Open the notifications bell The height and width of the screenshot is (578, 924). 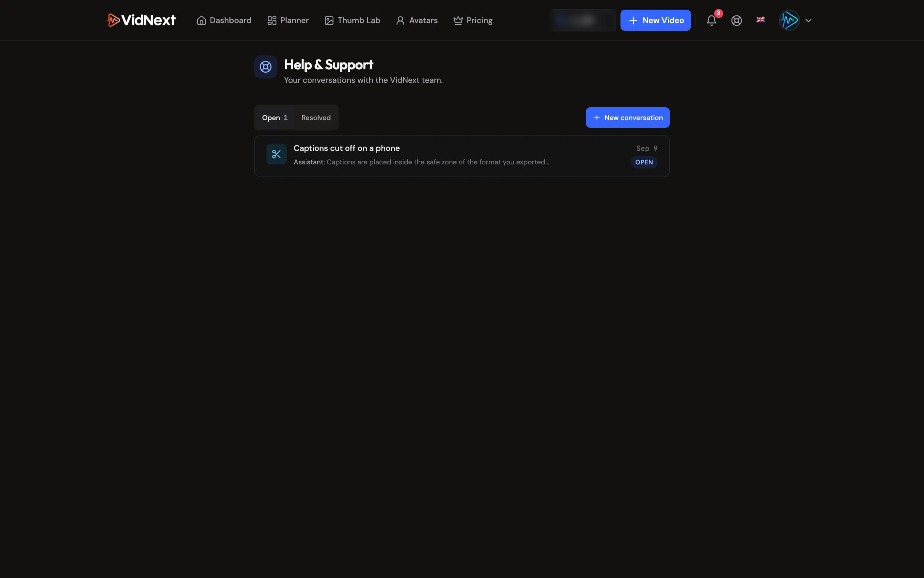711,20
